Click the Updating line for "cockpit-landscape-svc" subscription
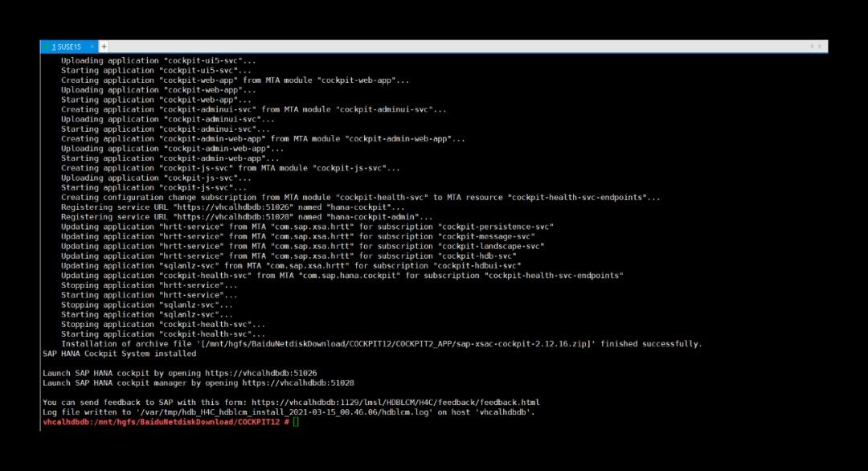Viewport: 868px width, 471px height. [303, 246]
